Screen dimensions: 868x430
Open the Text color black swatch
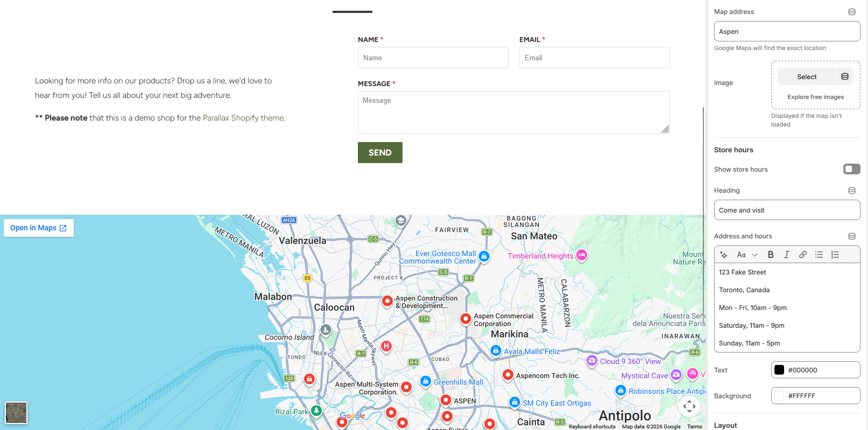tap(779, 370)
